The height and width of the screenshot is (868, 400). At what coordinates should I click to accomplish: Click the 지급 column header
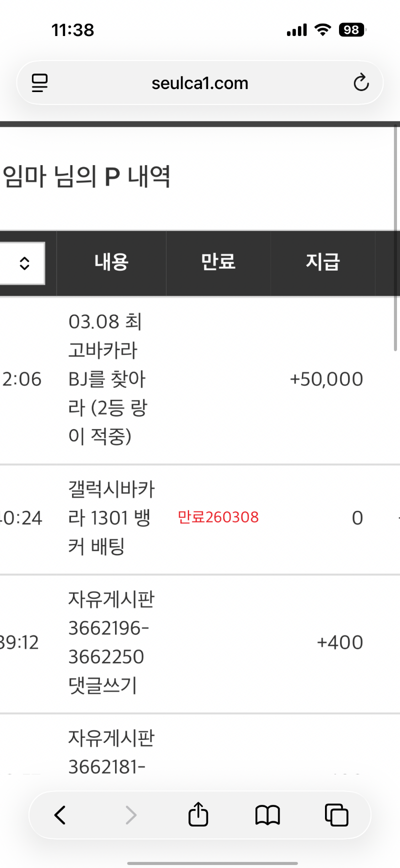(x=322, y=262)
